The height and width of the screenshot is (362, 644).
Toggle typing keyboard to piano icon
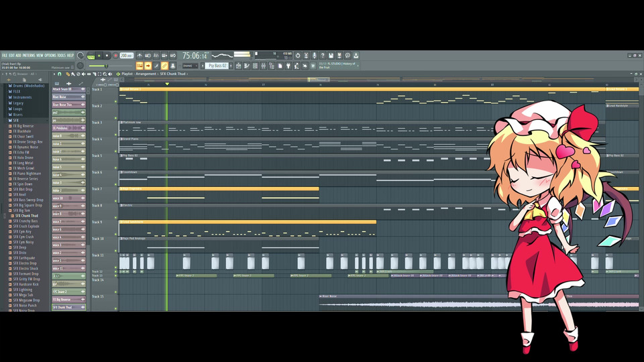pyautogui.click(x=140, y=66)
